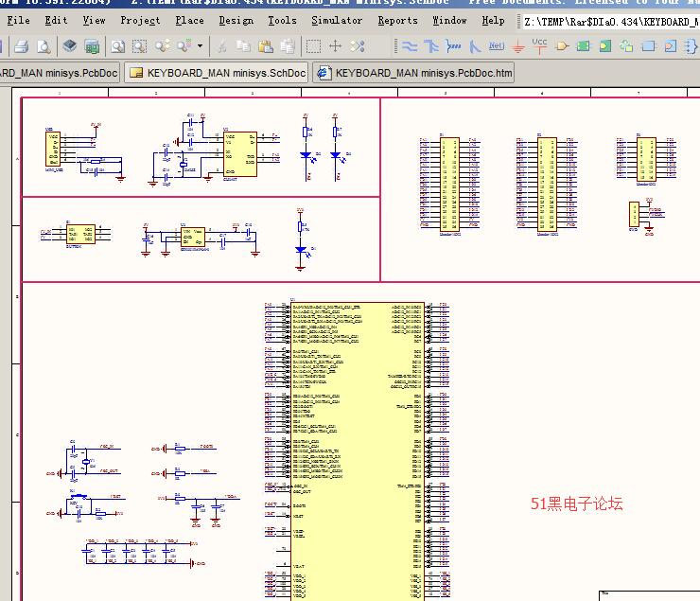This screenshot has height=601, width=700.
Task: Open the View menu
Action: (95, 21)
